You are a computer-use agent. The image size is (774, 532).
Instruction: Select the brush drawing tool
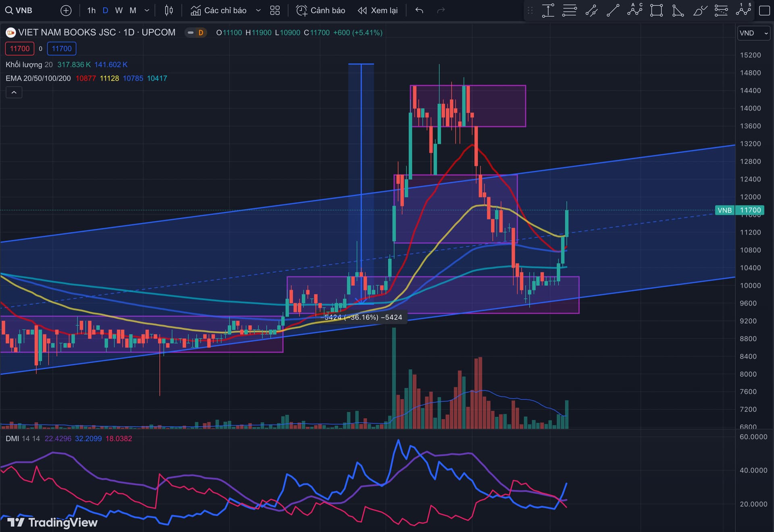point(700,10)
